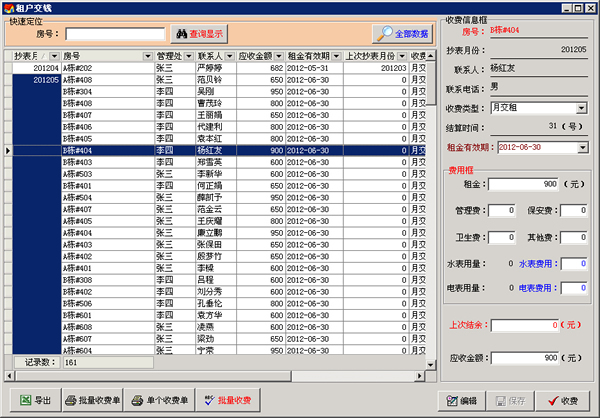Open the 管理处 column filter arrow
This screenshot has height=418, width=600.
[x=188, y=57]
